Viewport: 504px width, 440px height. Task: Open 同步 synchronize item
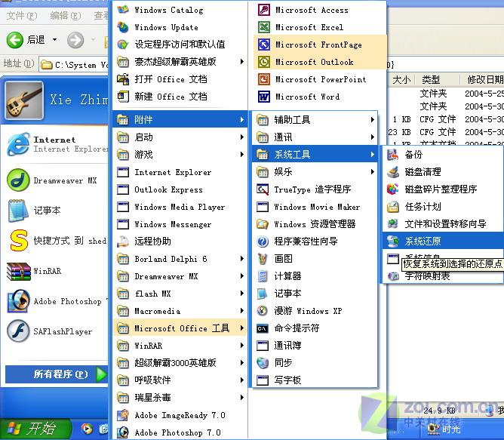coord(315,363)
